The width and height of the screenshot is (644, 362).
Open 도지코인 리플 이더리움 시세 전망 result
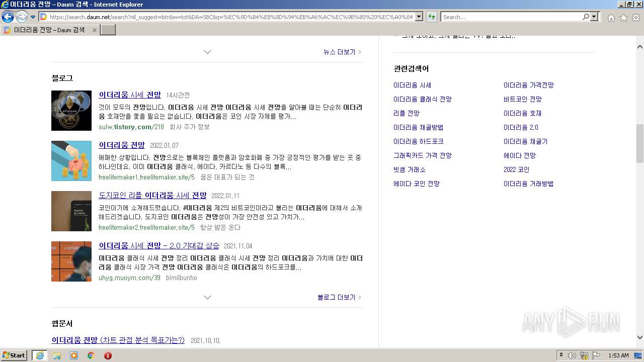pos(152,196)
